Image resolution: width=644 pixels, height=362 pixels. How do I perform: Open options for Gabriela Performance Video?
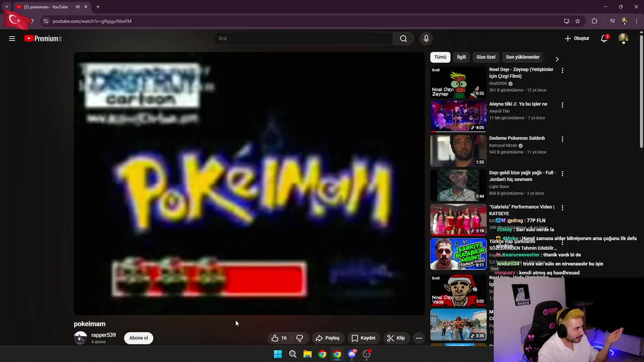click(562, 208)
